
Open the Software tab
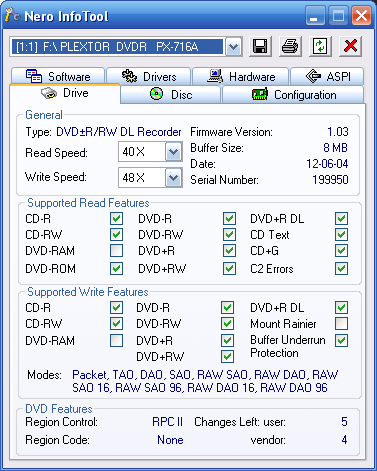[58, 76]
